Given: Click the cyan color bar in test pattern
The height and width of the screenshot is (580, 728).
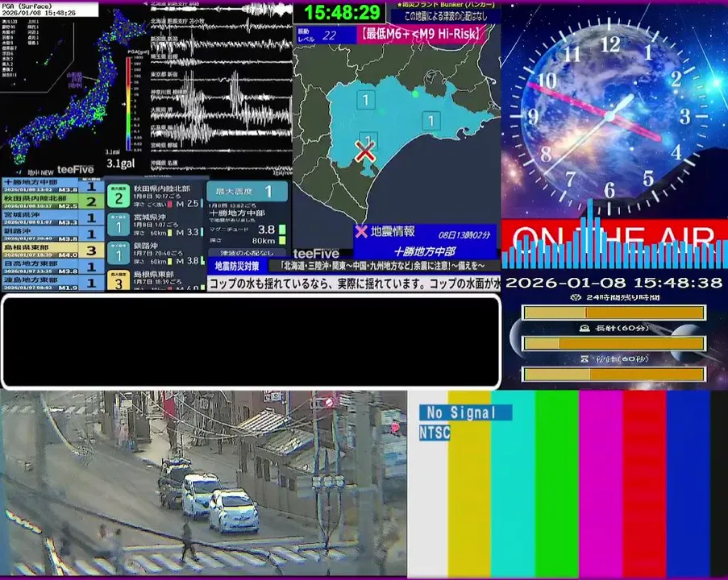Looking at the screenshot, I should point(513,483).
